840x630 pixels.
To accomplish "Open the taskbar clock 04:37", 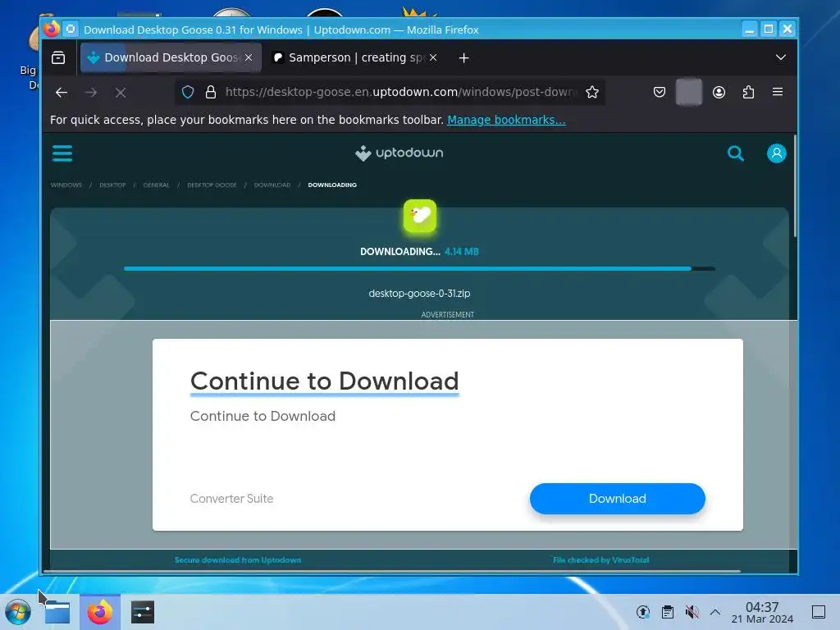I will pyautogui.click(x=762, y=612).
